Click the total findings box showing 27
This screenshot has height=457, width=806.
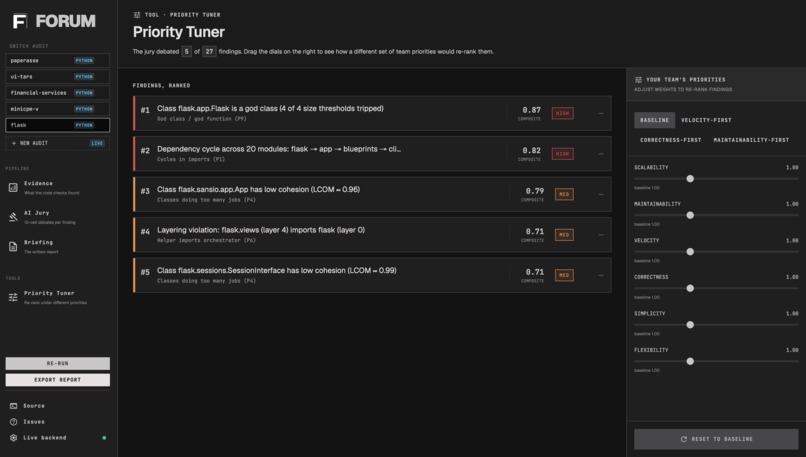pos(209,51)
